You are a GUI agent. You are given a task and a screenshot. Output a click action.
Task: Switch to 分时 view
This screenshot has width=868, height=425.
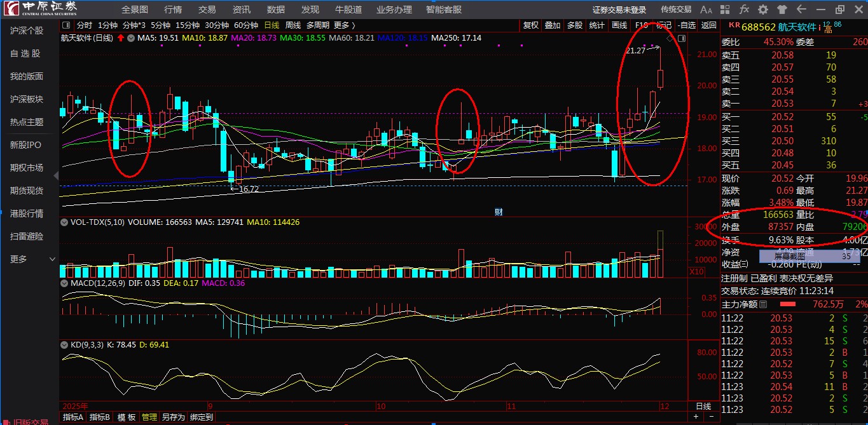(84, 25)
